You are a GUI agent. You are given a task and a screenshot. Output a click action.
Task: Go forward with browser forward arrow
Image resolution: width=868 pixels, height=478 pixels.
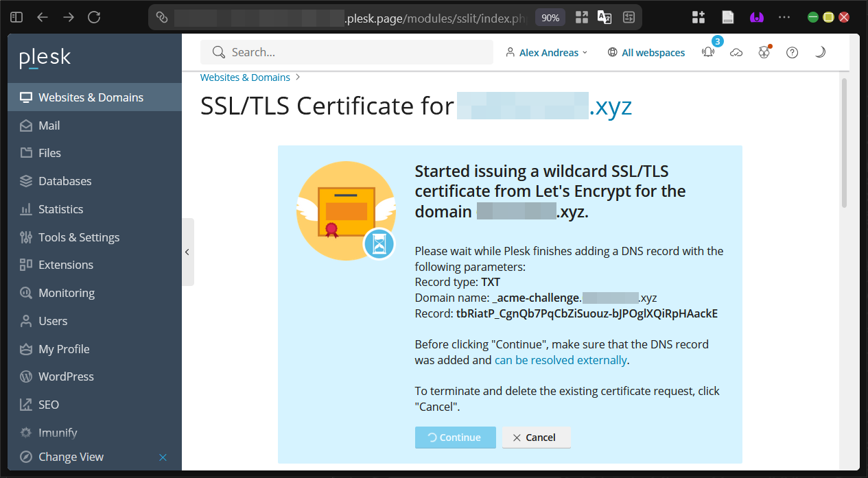69,17
